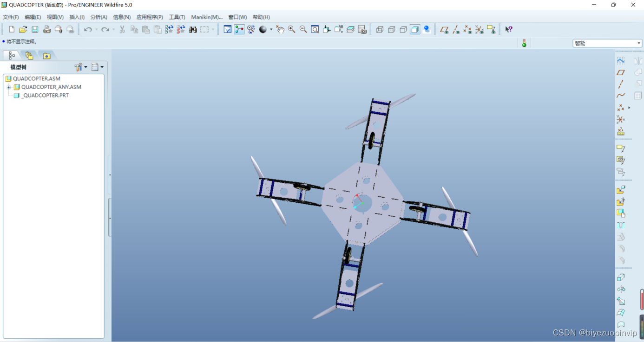Select the sketch tool in right toolbar
Viewport: 644px width, 342px height.
tap(621, 61)
